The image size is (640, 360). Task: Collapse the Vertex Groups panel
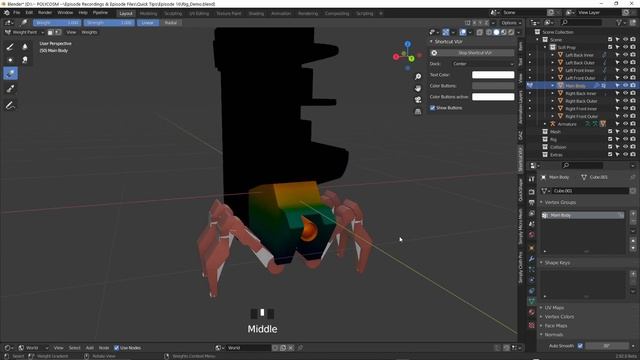click(x=542, y=202)
